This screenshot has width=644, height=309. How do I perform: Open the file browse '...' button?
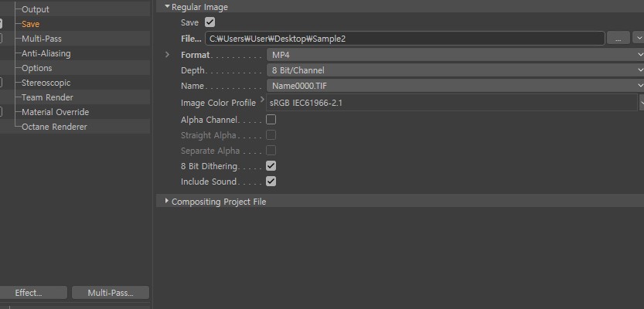[x=618, y=38]
